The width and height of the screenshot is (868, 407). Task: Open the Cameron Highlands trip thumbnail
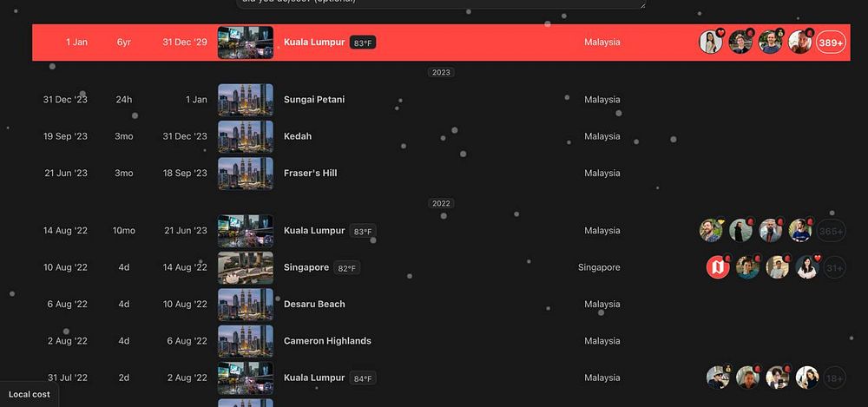pos(246,341)
